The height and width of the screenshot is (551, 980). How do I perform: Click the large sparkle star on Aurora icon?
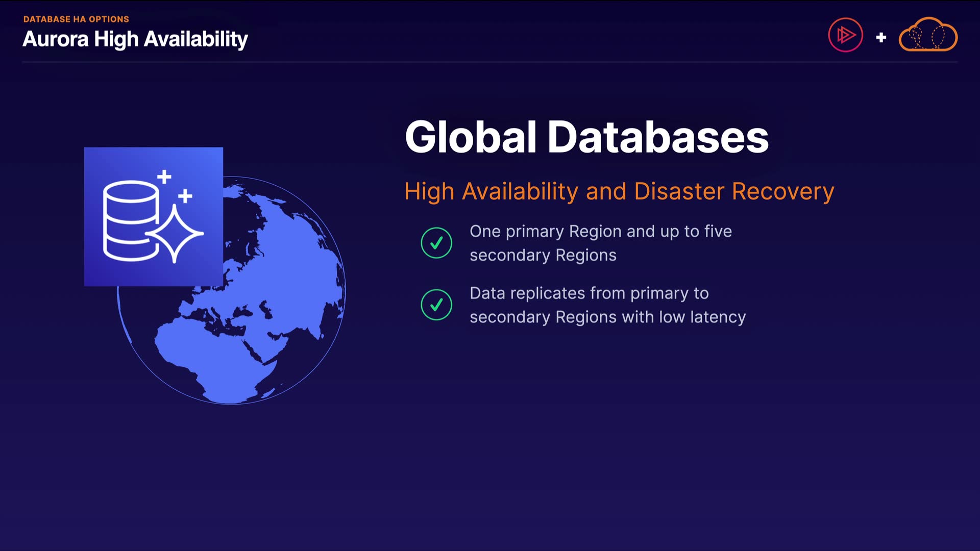point(175,234)
